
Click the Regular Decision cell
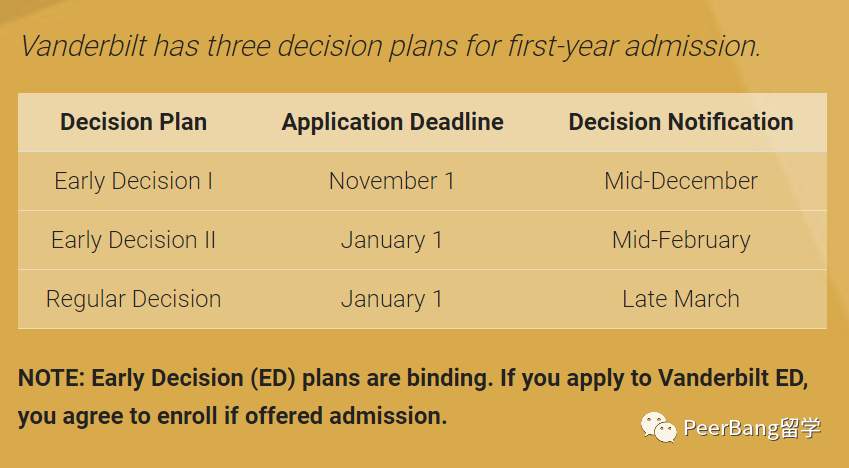(134, 299)
